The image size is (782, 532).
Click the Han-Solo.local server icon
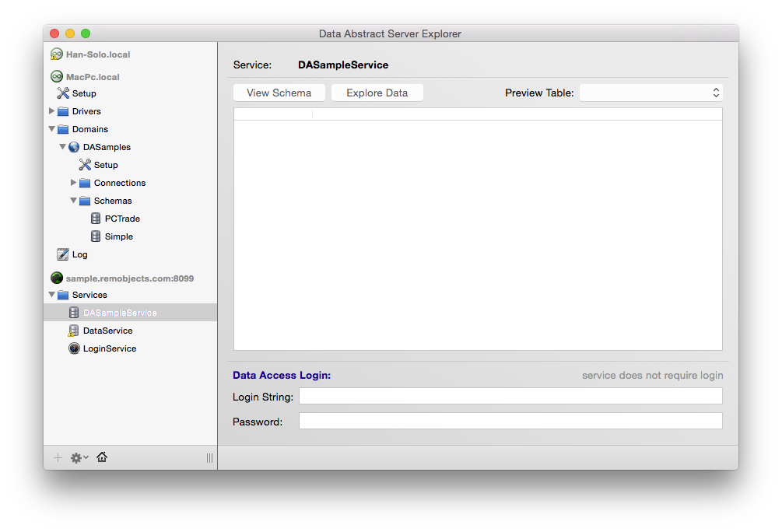pyautogui.click(x=57, y=54)
